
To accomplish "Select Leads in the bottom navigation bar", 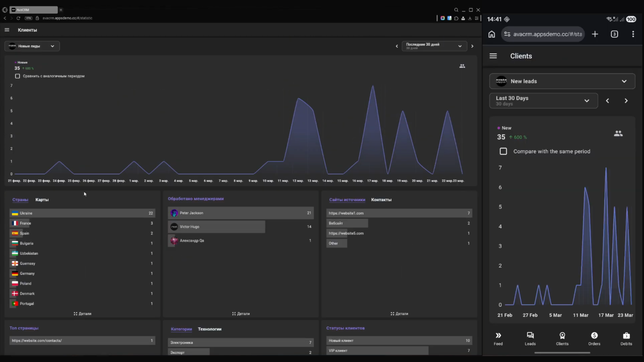I will 530,338.
